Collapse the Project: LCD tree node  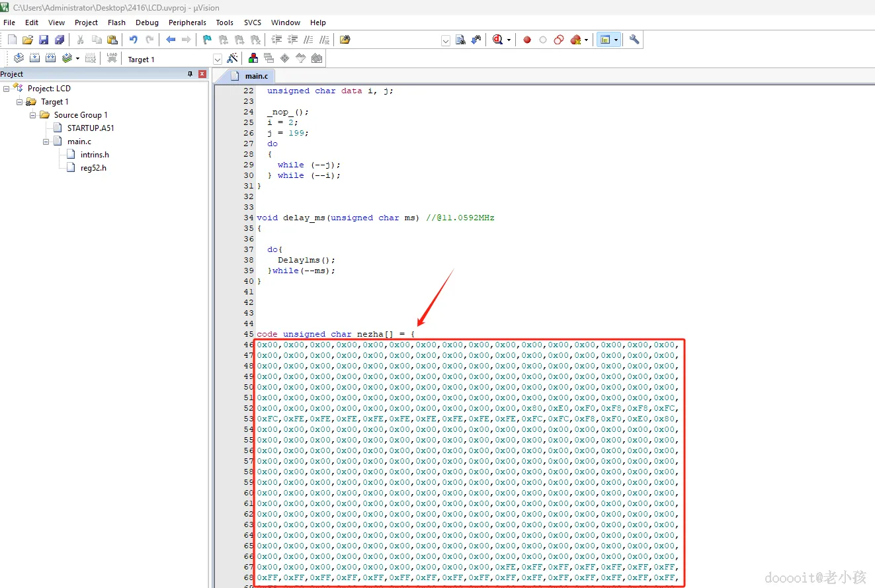7,89
